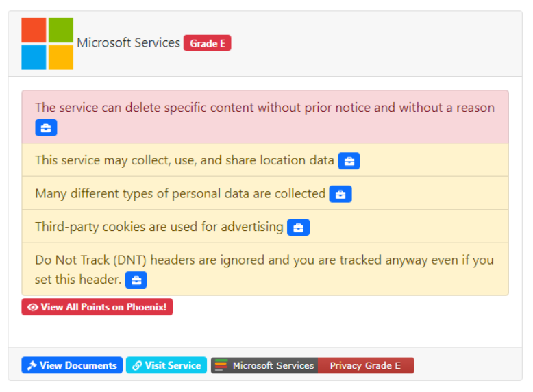Click the briefcase icon after 'set this header.'
Screen dimensions: 533x392
point(136,280)
